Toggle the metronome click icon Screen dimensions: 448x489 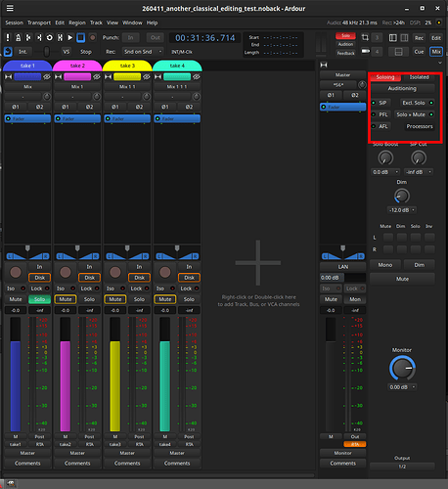pyautogui.click(x=19, y=37)
